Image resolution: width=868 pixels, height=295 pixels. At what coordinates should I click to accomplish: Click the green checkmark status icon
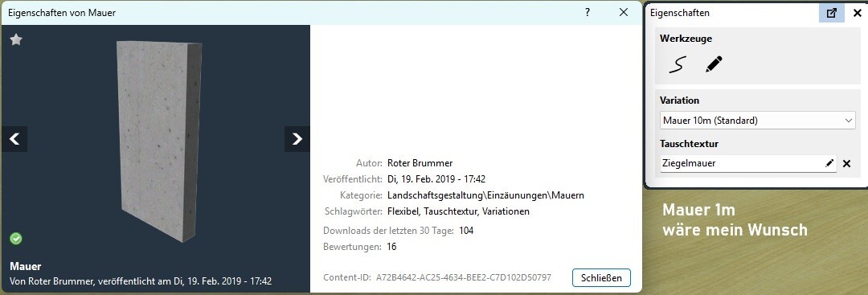16,239
